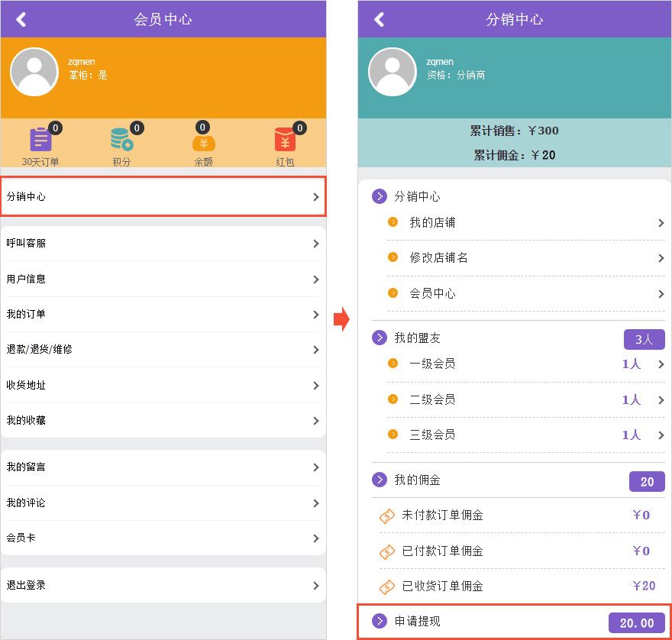The image size is (672, 640).
Task: Tap the circular icon beside 我的盟友
Action: point(379,338)
